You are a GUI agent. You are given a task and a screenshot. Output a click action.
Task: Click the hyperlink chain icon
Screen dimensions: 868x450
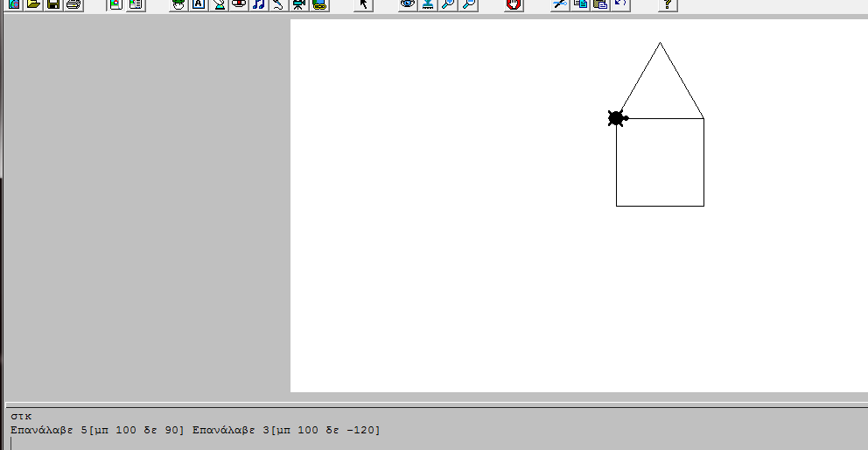tap(318, 4)
